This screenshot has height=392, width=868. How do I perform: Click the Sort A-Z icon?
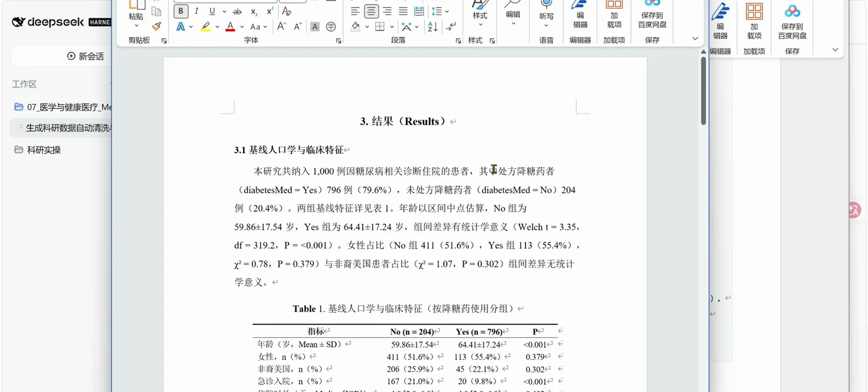[x=433, y=27]
